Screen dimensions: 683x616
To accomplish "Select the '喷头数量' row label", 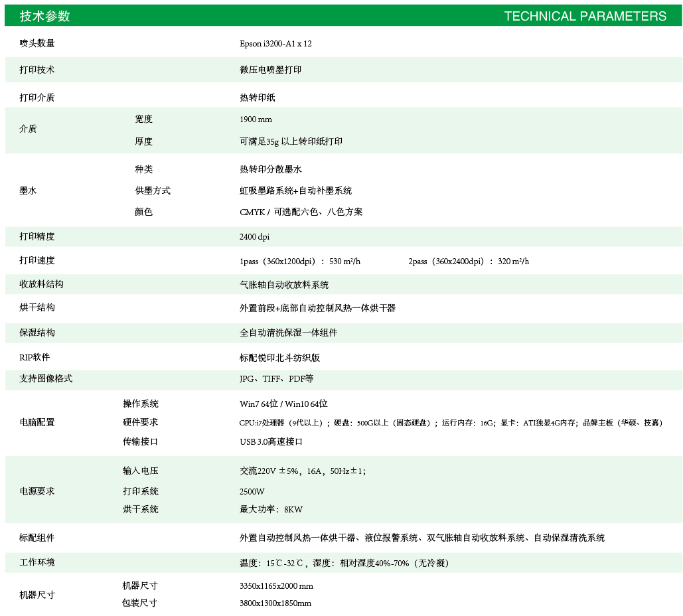I will click(37, 43).
